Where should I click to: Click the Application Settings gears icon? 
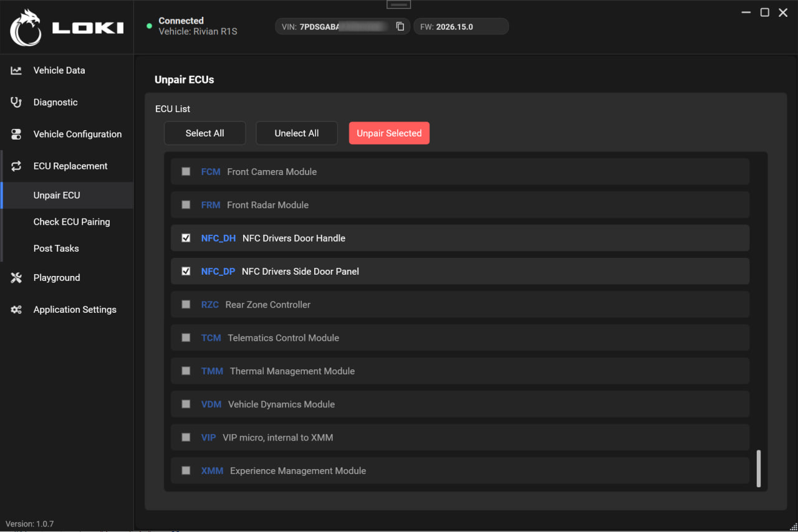click(x=16, y=310)
